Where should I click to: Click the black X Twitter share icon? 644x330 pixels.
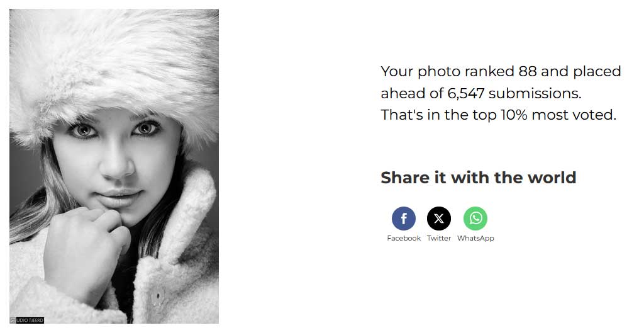pos(438,218)
